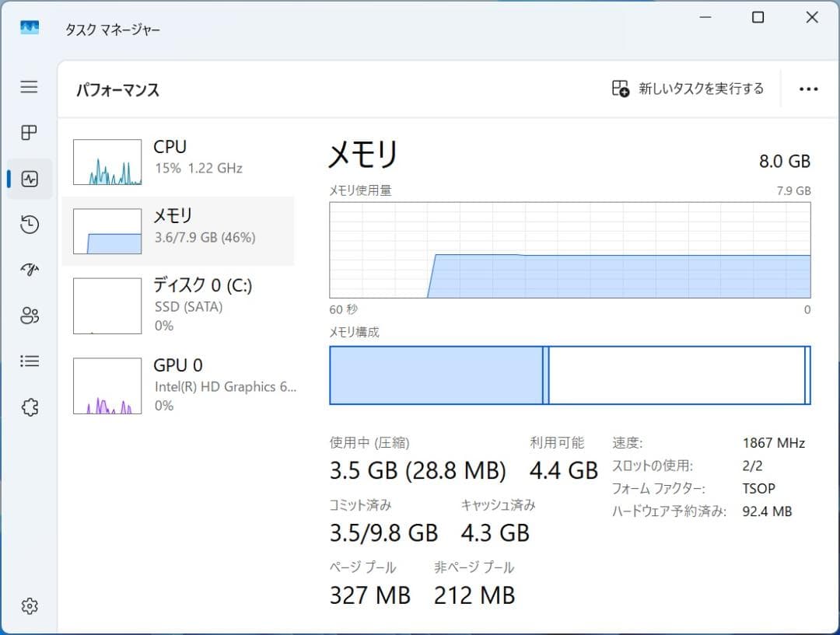Click the Task Manager title bar icon
This screenshot has width=840, height=635.
coord(28,26)
